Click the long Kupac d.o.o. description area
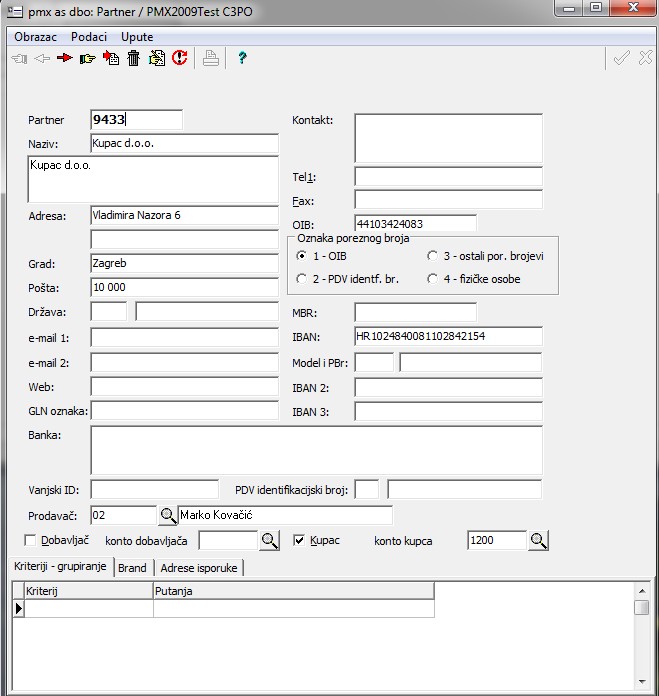The width and height of the screenshot is (659, 696). 153,179
